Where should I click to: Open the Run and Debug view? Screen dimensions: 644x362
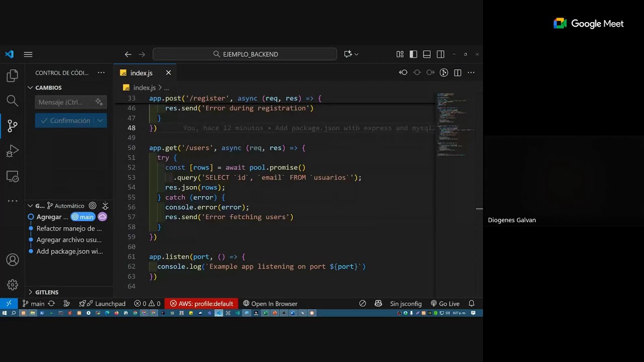coord(13,151)
